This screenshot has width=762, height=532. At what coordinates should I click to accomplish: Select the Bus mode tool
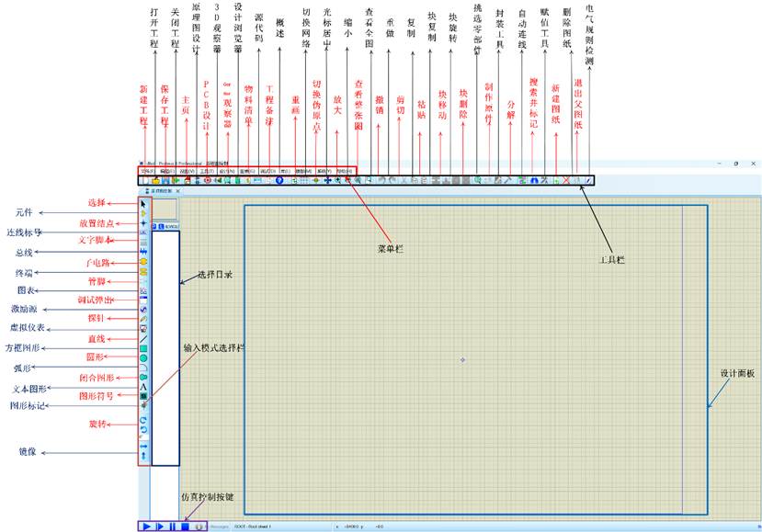[x=143, y=252]
